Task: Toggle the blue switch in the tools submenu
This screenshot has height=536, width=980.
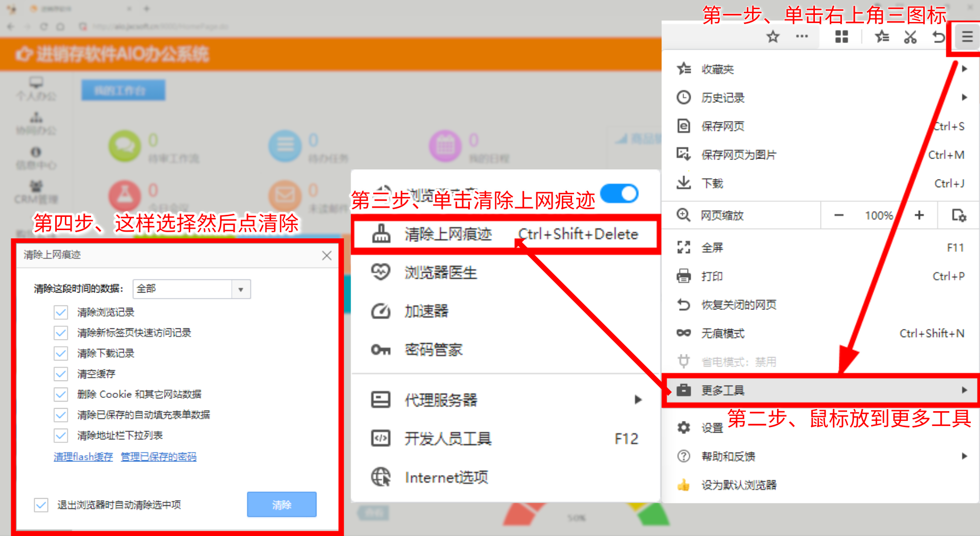Action: click(x=620, y=194)
